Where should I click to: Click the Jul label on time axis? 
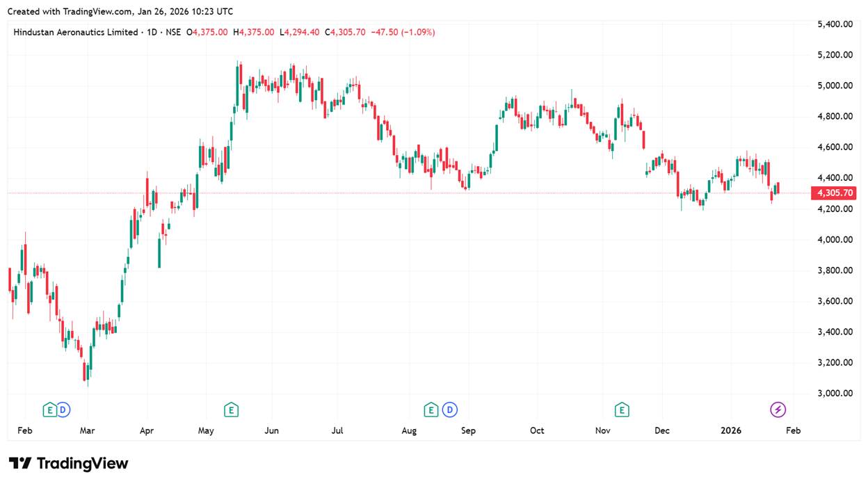coord(337,431)
